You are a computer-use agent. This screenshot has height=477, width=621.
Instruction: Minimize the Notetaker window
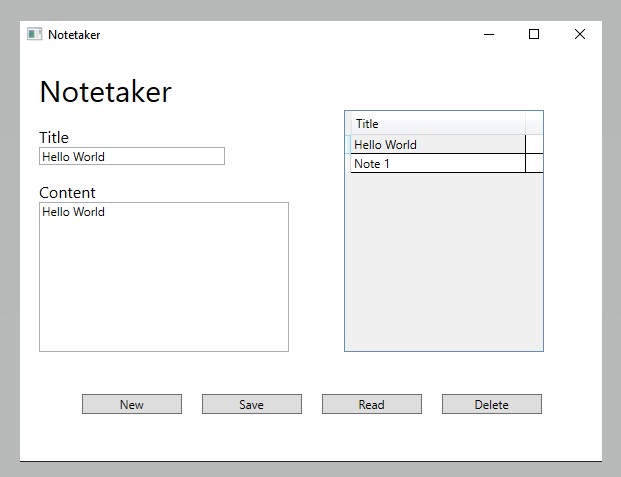489,34
